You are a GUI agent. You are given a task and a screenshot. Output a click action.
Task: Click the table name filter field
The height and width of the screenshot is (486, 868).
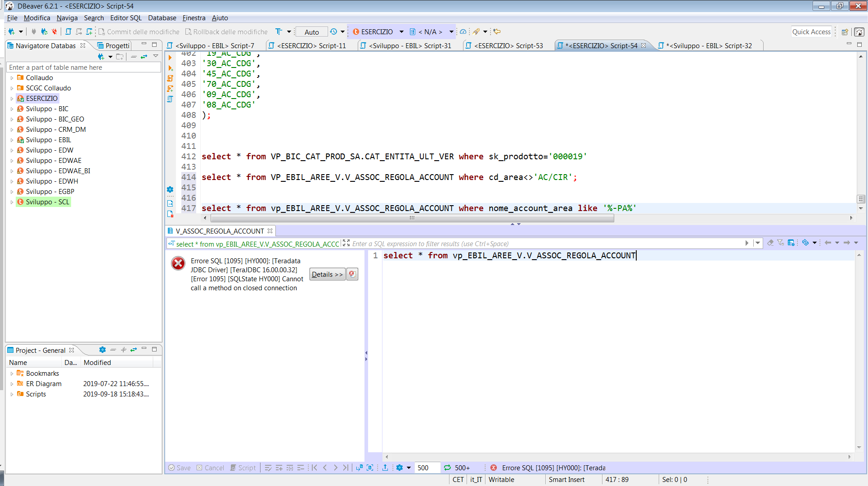click(84, 67)
